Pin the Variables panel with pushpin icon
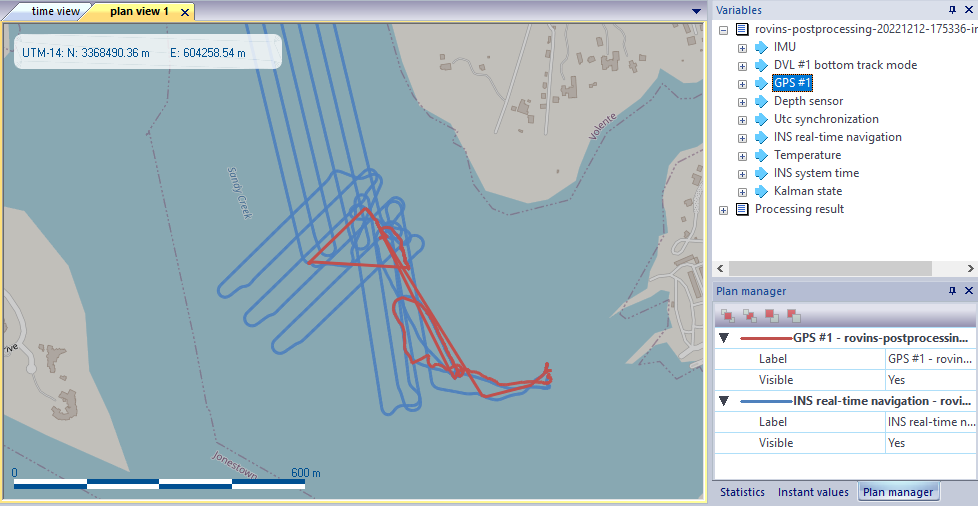Screen dimensions: 978x506 coord(952,9)
